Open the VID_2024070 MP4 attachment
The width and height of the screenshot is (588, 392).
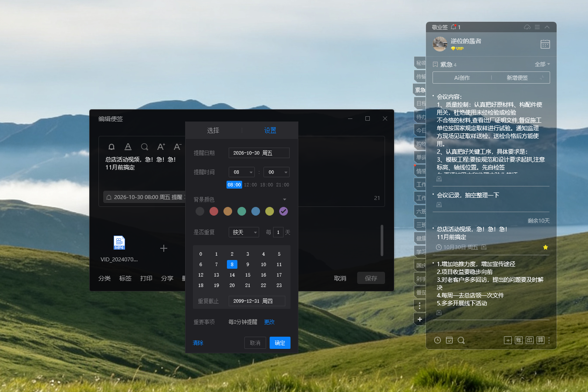119,243
